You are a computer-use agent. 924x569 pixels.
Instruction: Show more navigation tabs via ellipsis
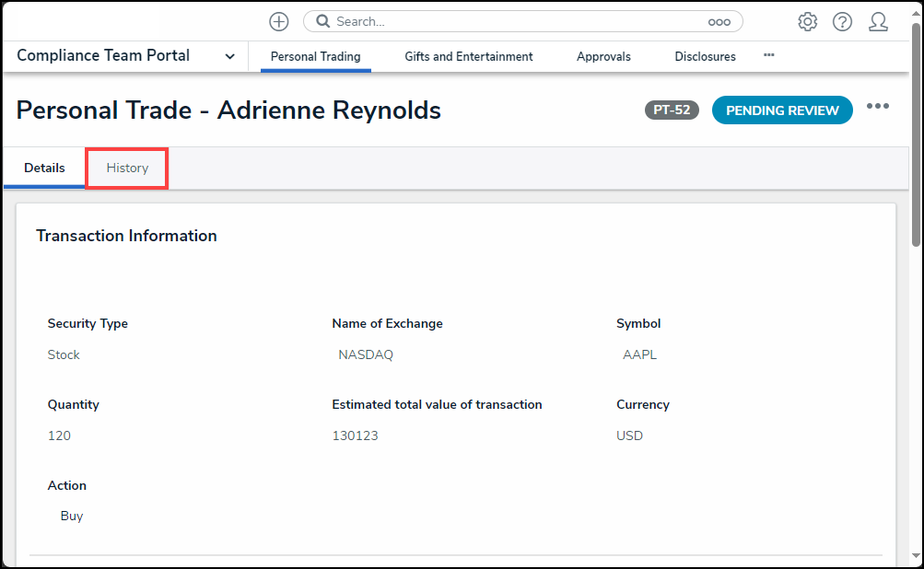pyautogui.click(x=768, y=55)
